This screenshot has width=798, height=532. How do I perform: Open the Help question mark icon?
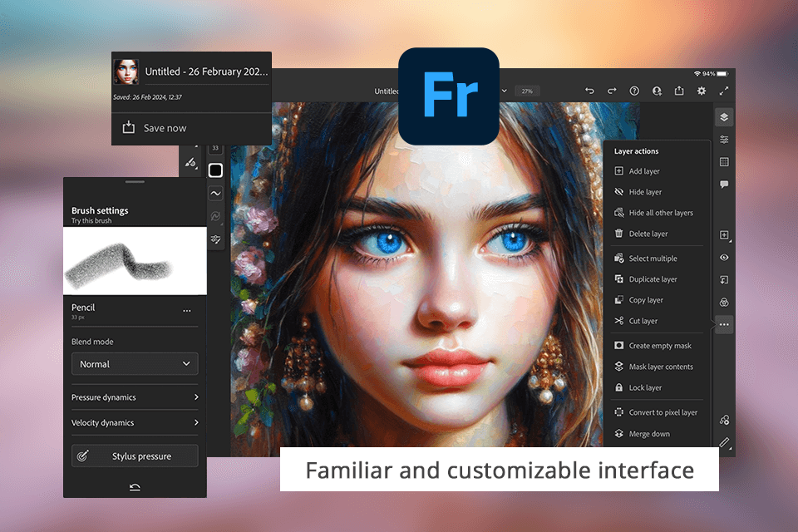(x=634, y=91)
